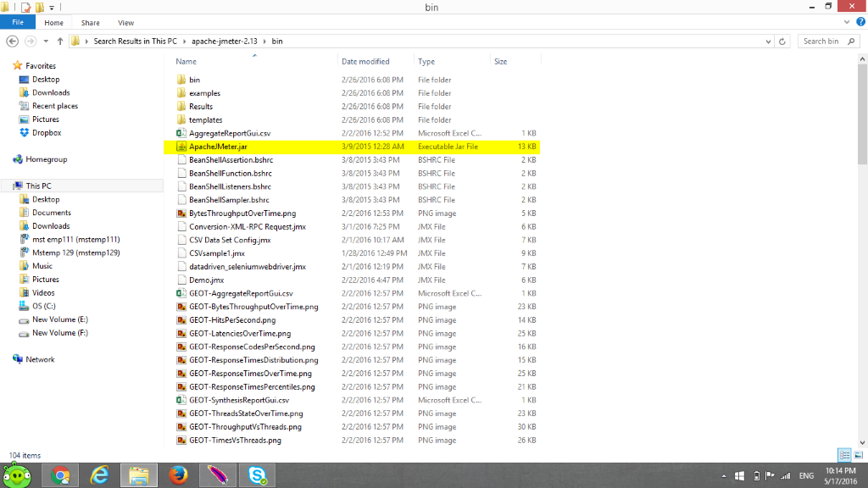Select GEOT-SynthesisReportGui.csv icon
Screen dimensions: 868x488
point(181,400)
